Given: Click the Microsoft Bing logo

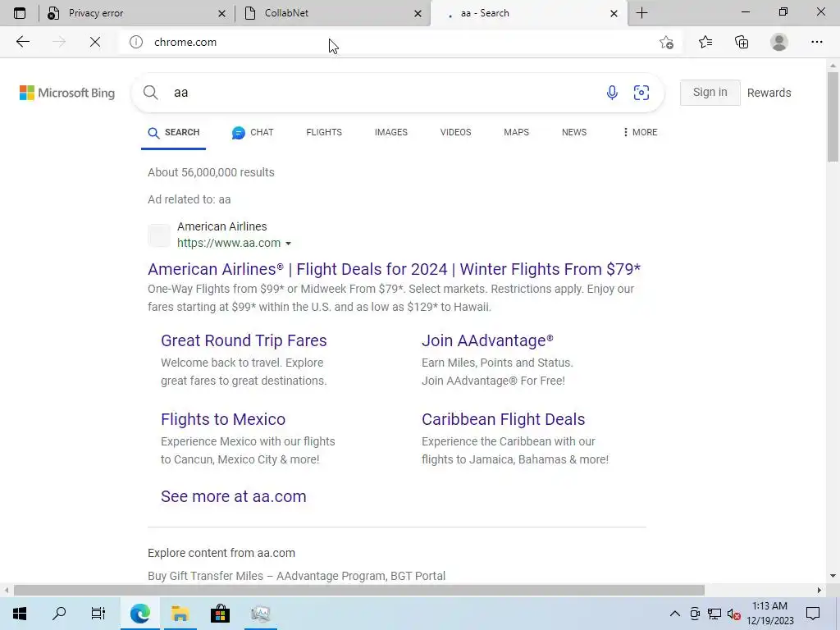Looking at the screenshot, I should tap(67, 93).
